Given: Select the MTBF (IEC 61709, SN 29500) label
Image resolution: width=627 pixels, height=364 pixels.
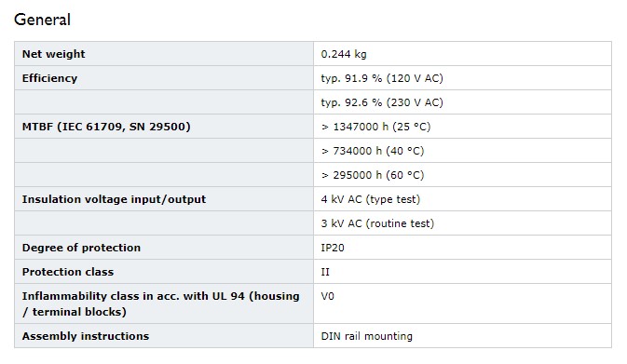Looking at the screenshot, I should pyautogui.click(x=106, y=127).
